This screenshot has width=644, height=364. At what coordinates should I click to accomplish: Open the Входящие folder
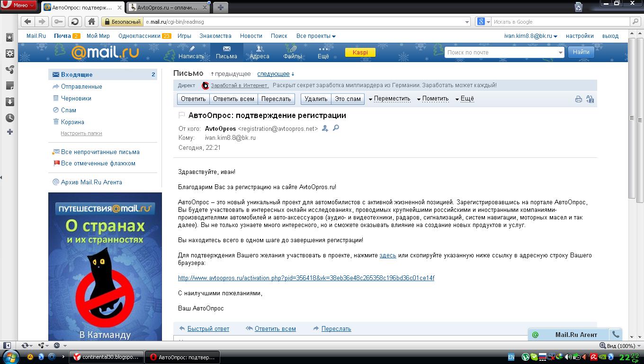point(103,74)
